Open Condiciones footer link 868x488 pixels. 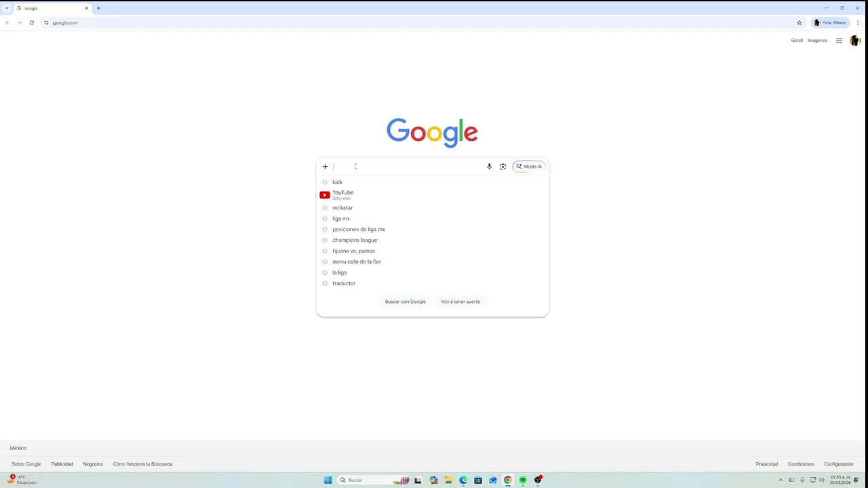coord(801,464)
